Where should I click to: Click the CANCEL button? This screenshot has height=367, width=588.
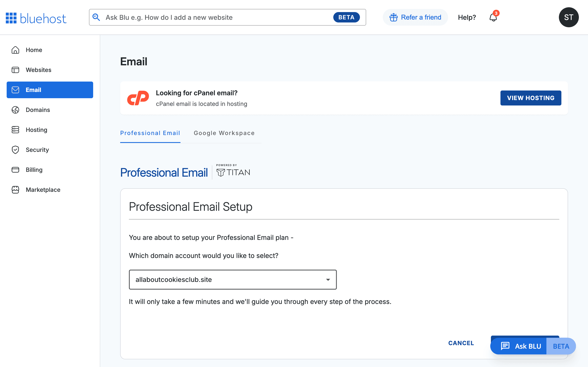(461, 343)
